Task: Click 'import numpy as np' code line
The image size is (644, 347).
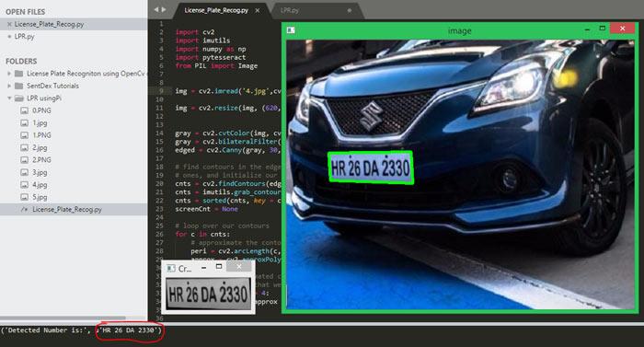Action: [x=211, y=49]
